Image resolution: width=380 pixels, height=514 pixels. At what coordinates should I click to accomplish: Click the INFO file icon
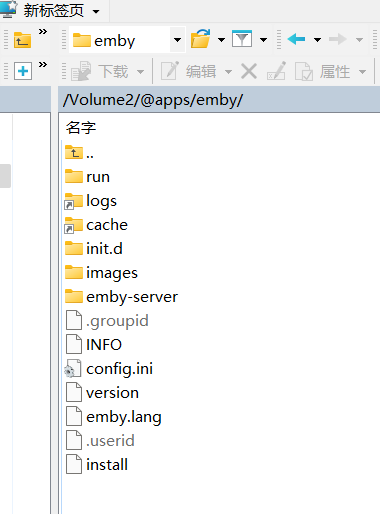74,344
